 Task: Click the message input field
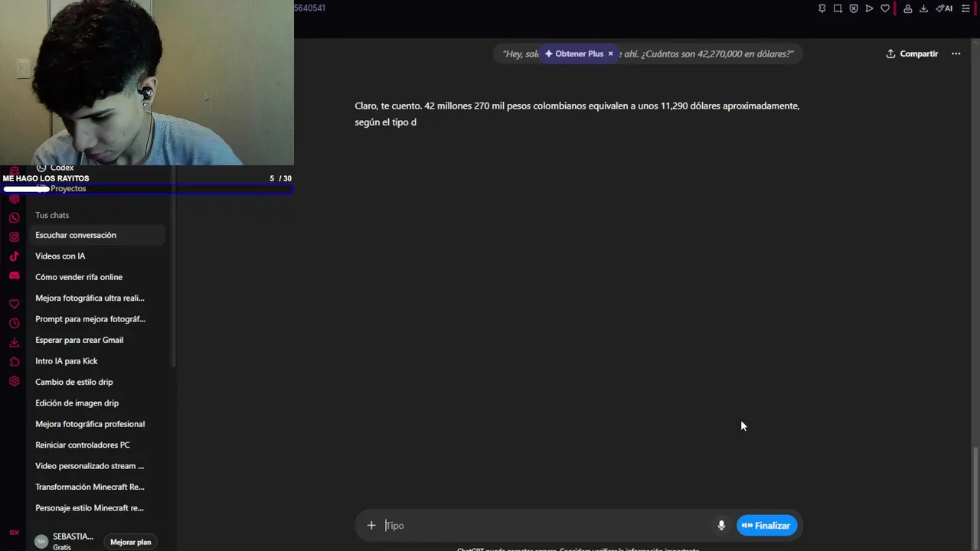(547, 526)
